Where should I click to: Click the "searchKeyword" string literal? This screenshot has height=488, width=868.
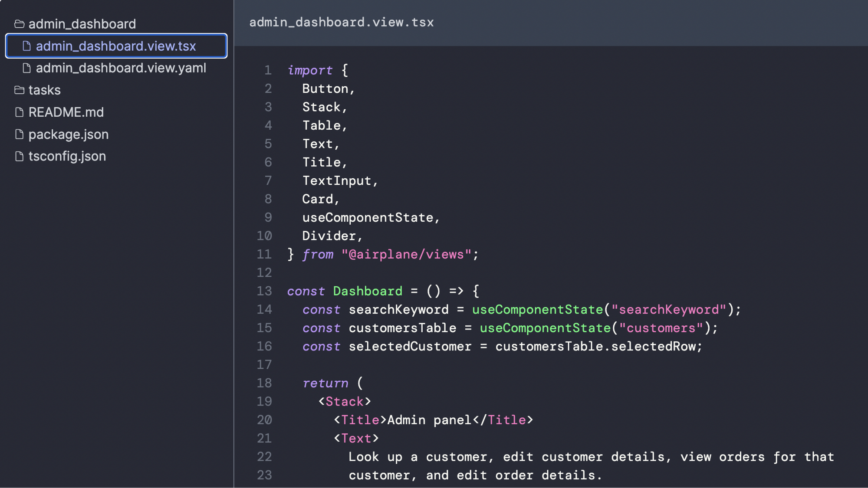669,309
